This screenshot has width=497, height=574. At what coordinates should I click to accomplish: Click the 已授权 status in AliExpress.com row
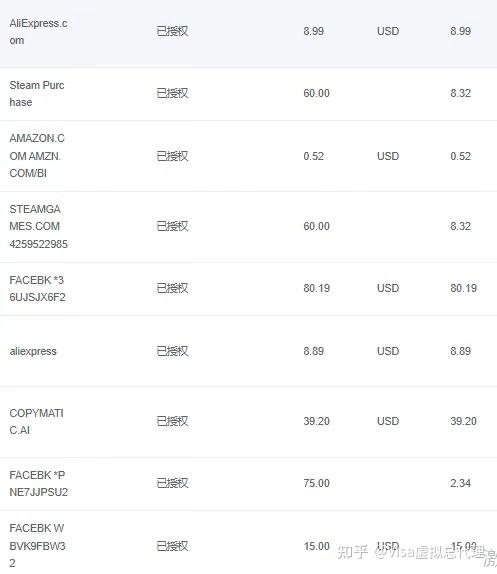pos(172,31)
